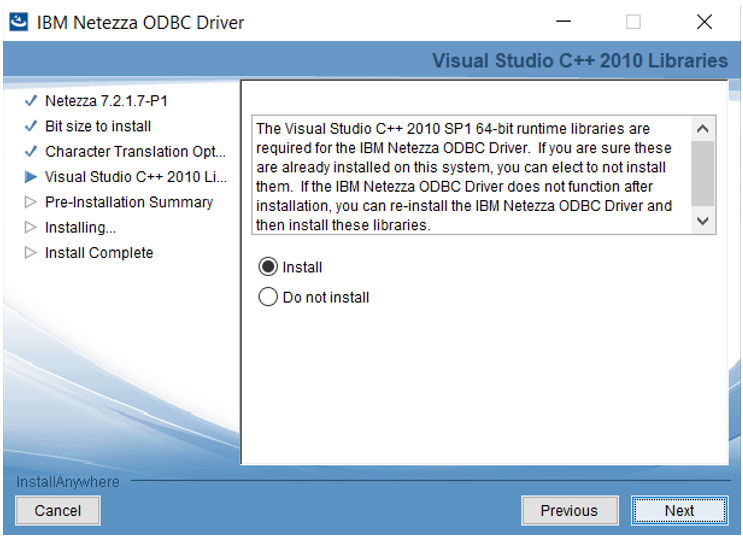Click the Next button
Screen dimensions: 743x538
tap(679, 511)
